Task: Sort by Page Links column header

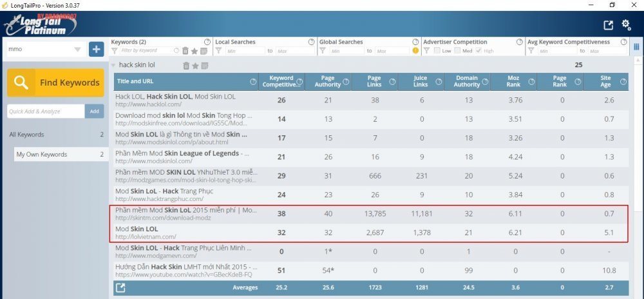Action: point(375,81)
